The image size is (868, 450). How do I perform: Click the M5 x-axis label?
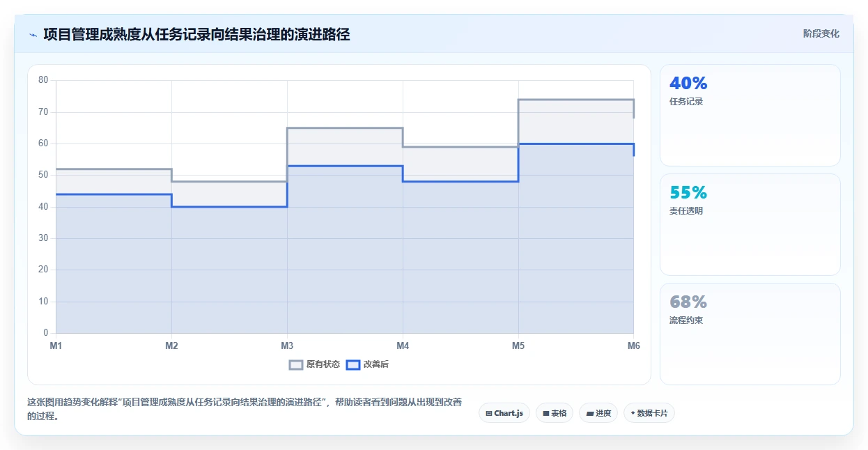click(x=518, y=346)
